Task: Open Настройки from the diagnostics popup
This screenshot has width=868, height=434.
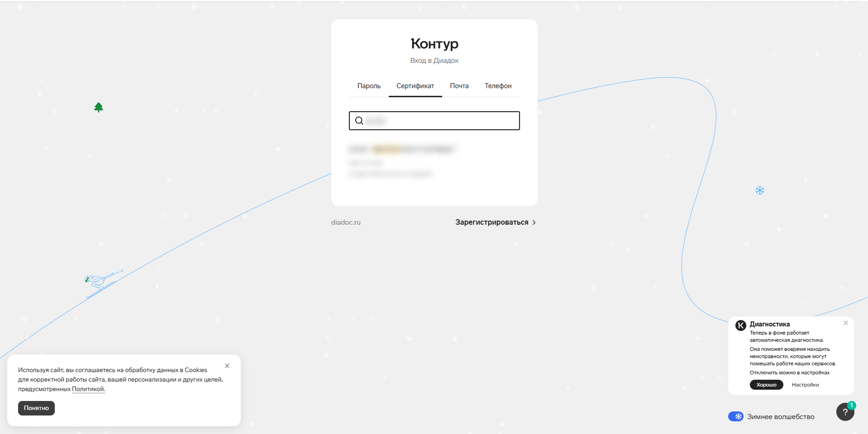Action: [805, 385]
